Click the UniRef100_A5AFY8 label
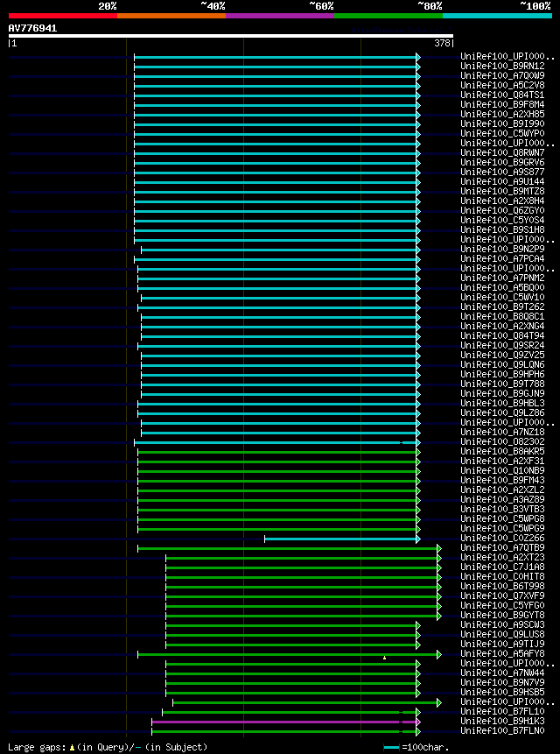 pyautogui.click(x=502, y=653)
